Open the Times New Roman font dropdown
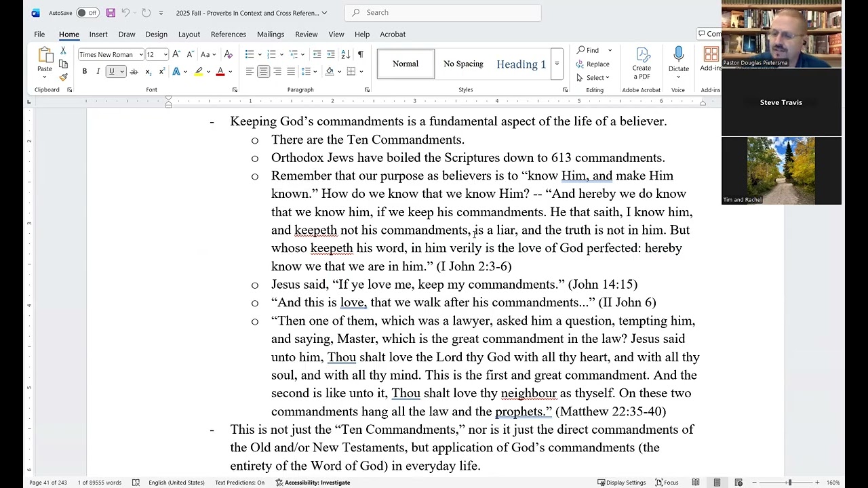Viewport: 868px width, 488px height. pyautogui.click(x=141, y=55)
